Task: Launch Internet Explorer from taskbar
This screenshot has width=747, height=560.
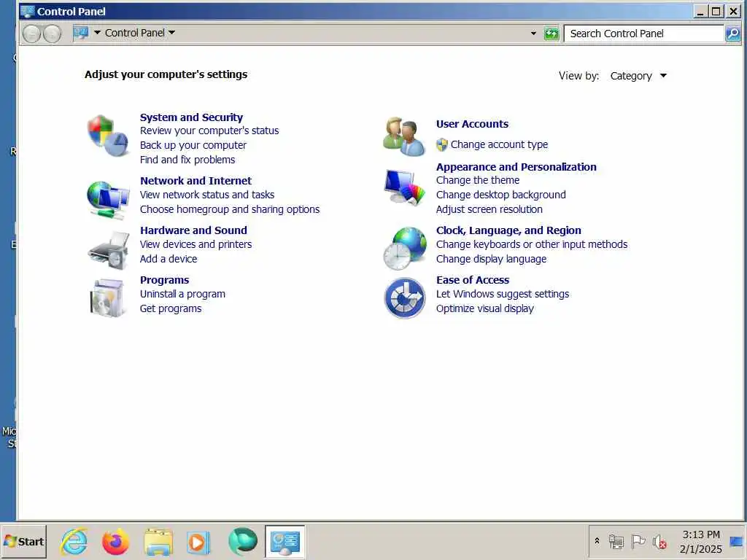Action: point(74,542)
